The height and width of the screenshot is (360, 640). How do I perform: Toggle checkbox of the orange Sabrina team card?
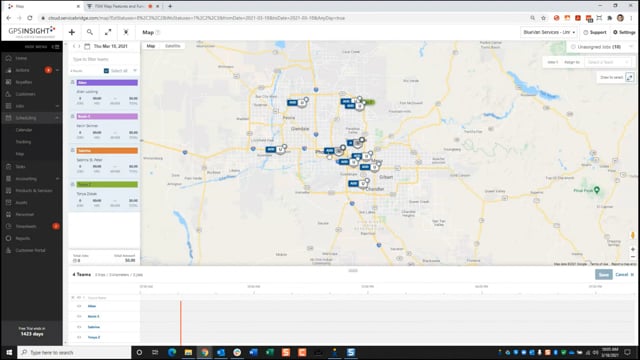pyautogui.click(x=73, y=150)
